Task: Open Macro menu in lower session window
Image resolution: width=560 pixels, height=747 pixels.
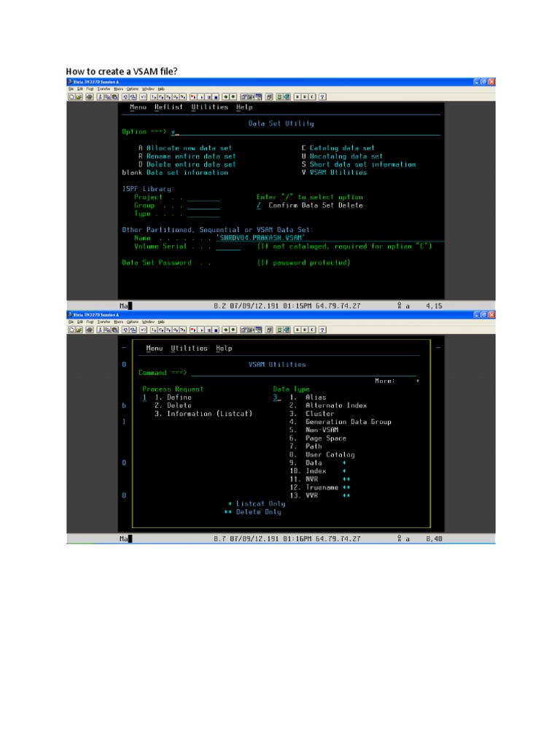Action: tap(119, 322)
